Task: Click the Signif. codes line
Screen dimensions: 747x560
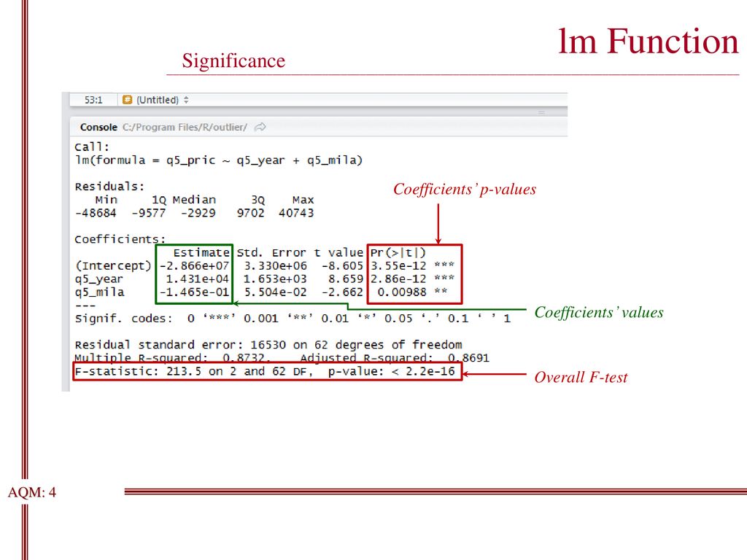Action: (x=293, y=319)
